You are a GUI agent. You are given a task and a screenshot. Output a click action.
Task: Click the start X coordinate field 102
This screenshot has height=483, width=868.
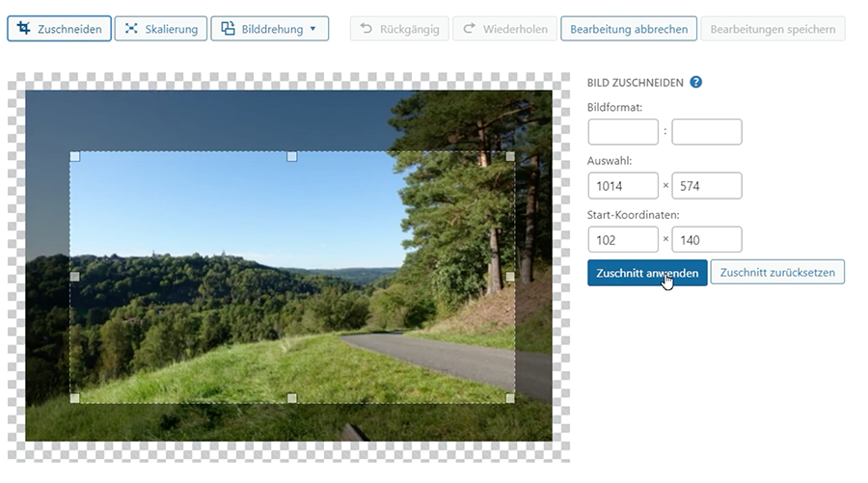tap(622, 239)
